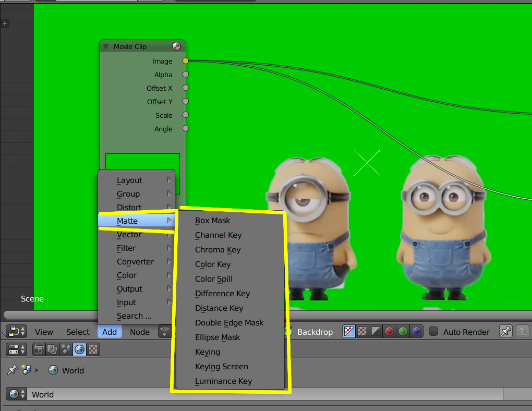Open the Color submenu

pos(137,275)
